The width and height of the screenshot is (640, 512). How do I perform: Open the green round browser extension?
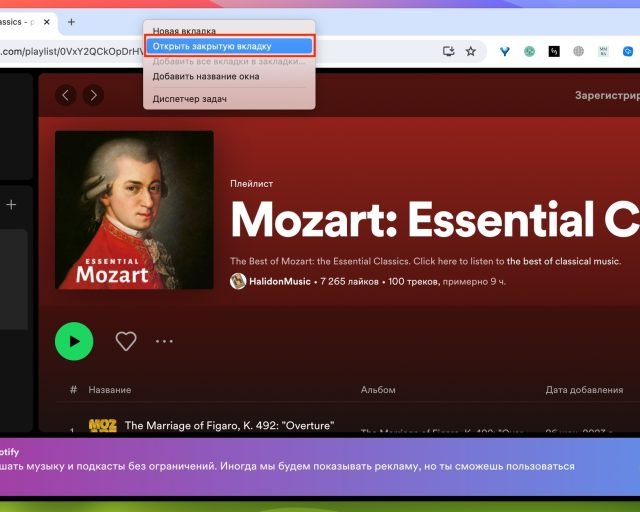coord(529,51)
